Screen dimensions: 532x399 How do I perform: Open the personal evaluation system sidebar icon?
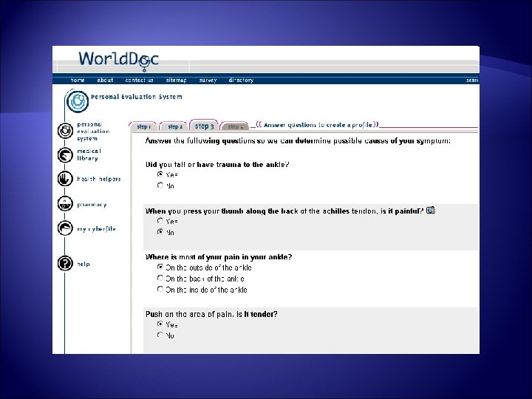point(65,131)
